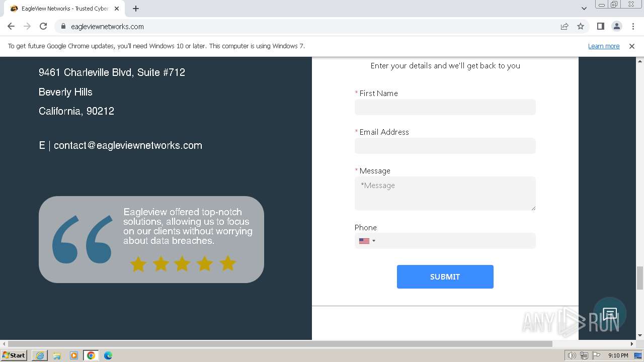Screen dimensions: 644x362
Task: Open the Action Center flag icon
Action: click(x=597, y=355)
